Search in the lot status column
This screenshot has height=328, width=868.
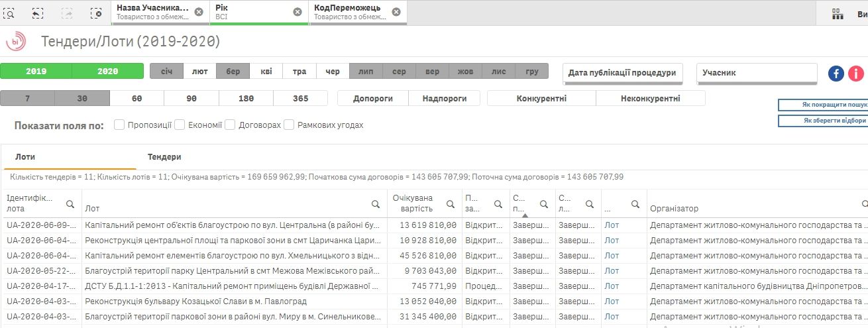pos(590,203)
